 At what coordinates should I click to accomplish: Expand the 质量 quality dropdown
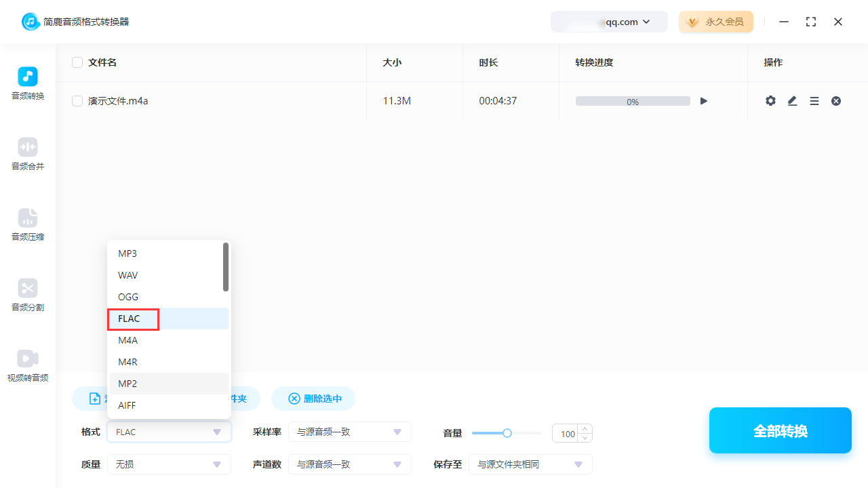coord(169,464)
